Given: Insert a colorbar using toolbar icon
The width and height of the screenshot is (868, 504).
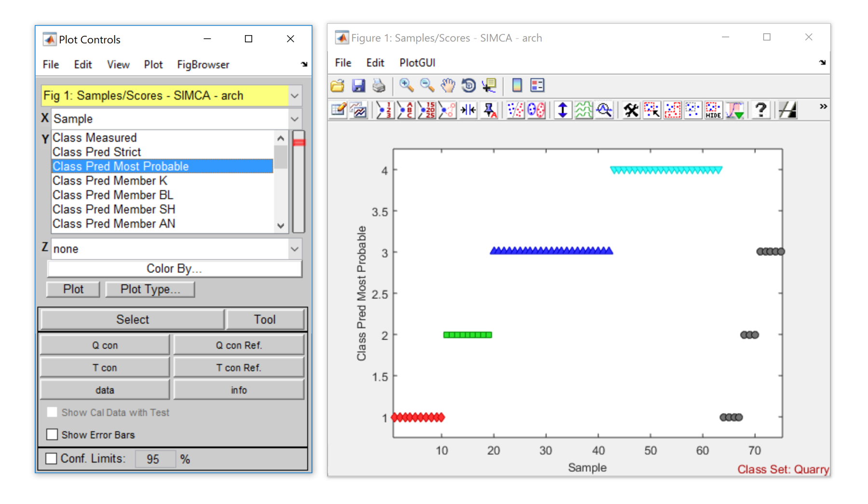Looking at the screenshot, I should click(516, 85).
